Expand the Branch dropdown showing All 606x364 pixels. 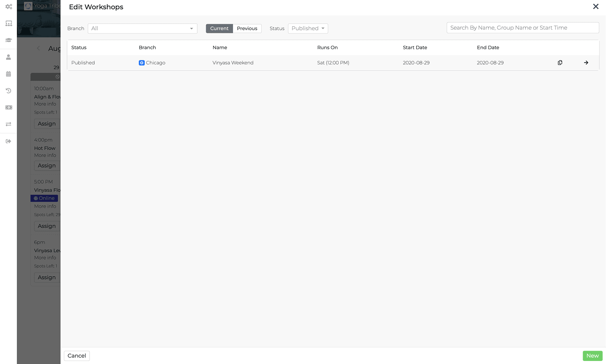pyautogui.click(x=142, y=29)
